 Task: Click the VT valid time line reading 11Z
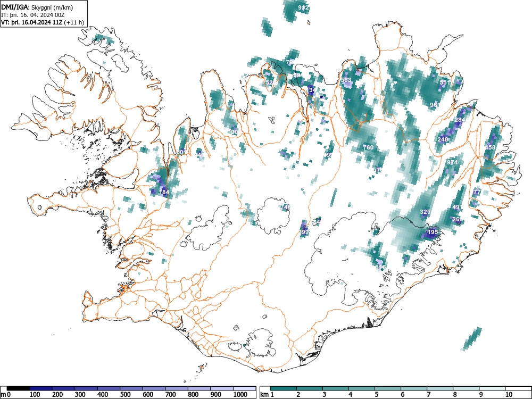[43, 22]
